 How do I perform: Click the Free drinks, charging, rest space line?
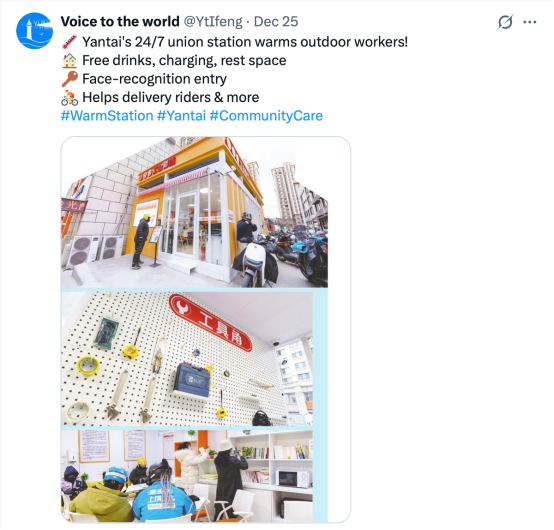click(184, 60)
